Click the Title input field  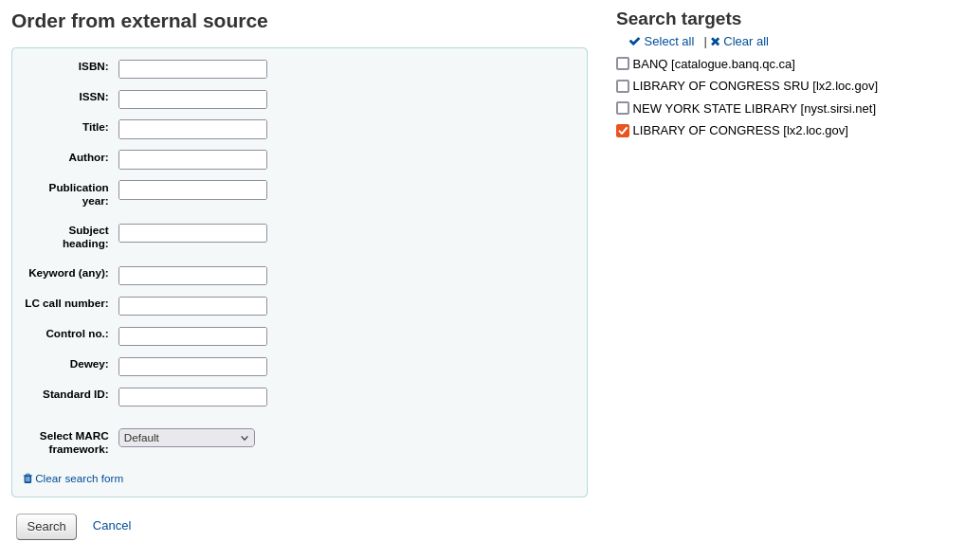(x=192, y=129)
